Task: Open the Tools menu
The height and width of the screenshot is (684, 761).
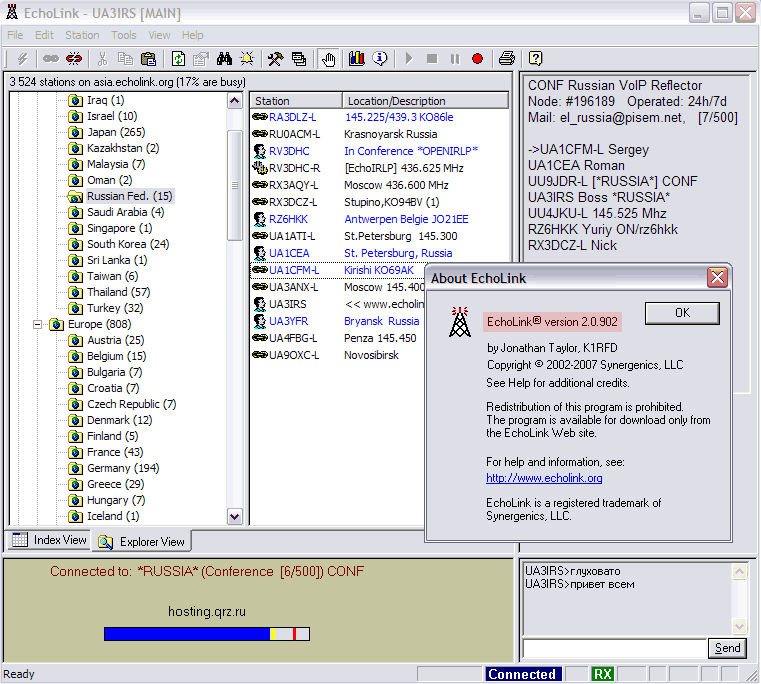Action: pos(124,35)
